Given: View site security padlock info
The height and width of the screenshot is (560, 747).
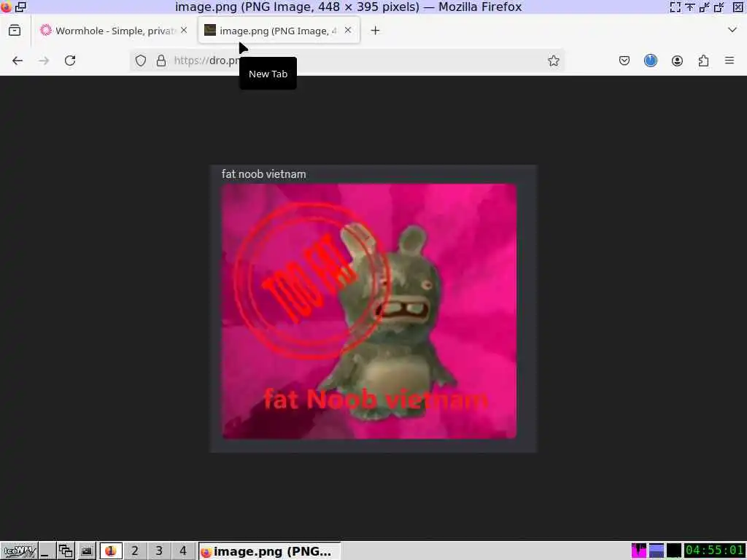Looking at the screenshot, I should (161, 61).
